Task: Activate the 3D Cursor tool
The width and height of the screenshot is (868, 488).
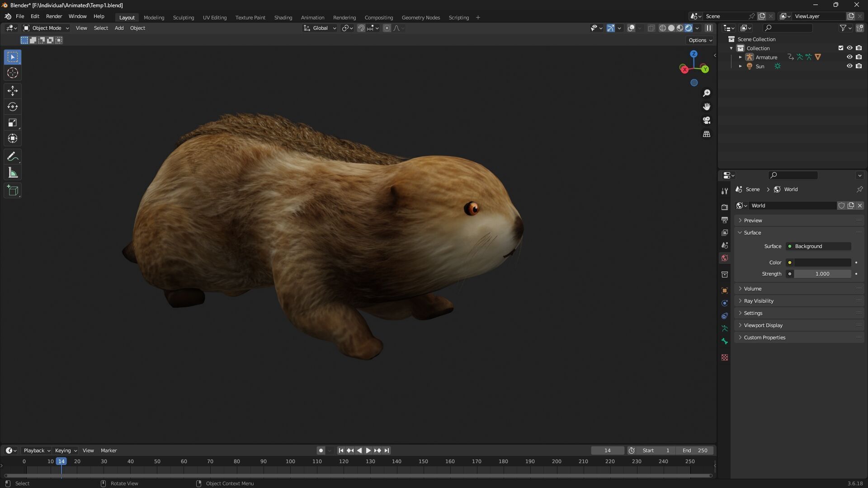Action: [13, 73]
